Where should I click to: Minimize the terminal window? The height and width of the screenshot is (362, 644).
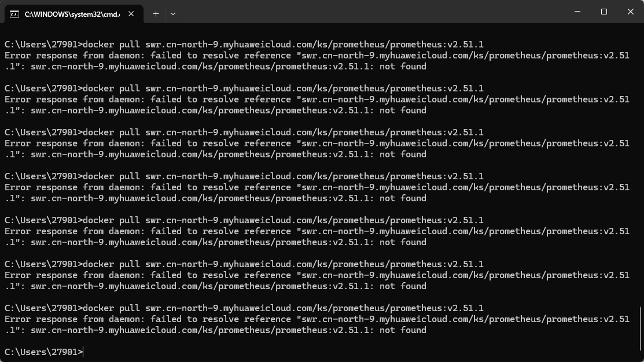(x=577, y=12)
